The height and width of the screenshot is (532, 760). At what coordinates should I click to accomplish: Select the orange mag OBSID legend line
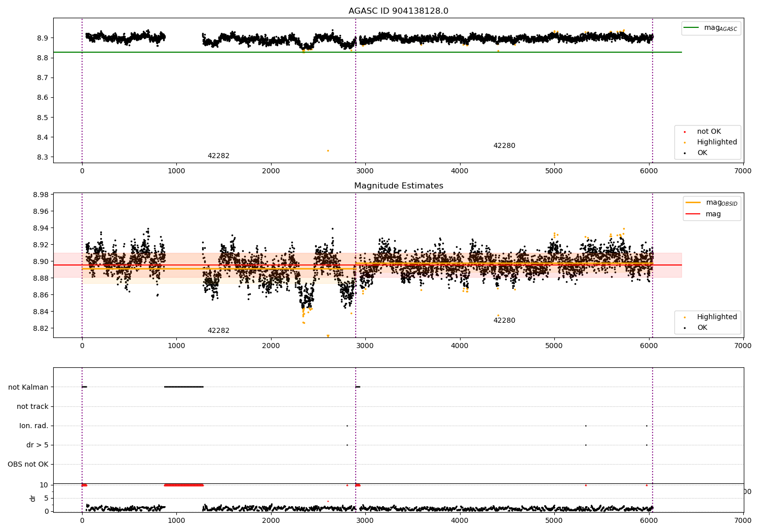[x=693, y=203]
